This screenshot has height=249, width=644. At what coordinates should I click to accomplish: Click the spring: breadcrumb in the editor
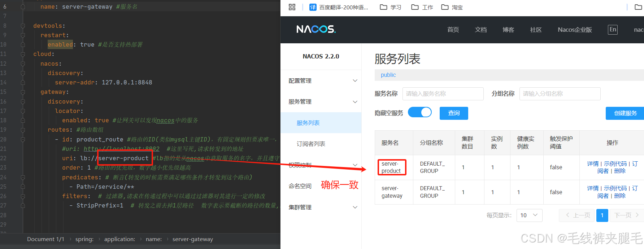pos(84,239)
